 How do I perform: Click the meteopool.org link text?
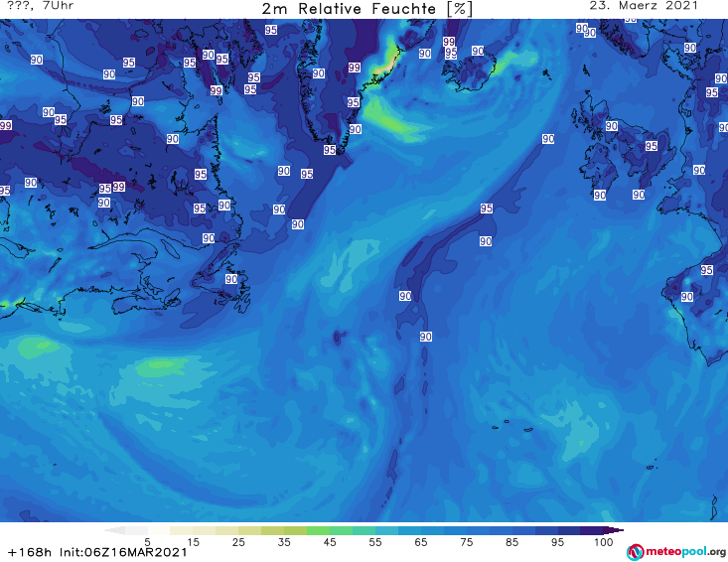pyautogui.click(x=685, y=552)
